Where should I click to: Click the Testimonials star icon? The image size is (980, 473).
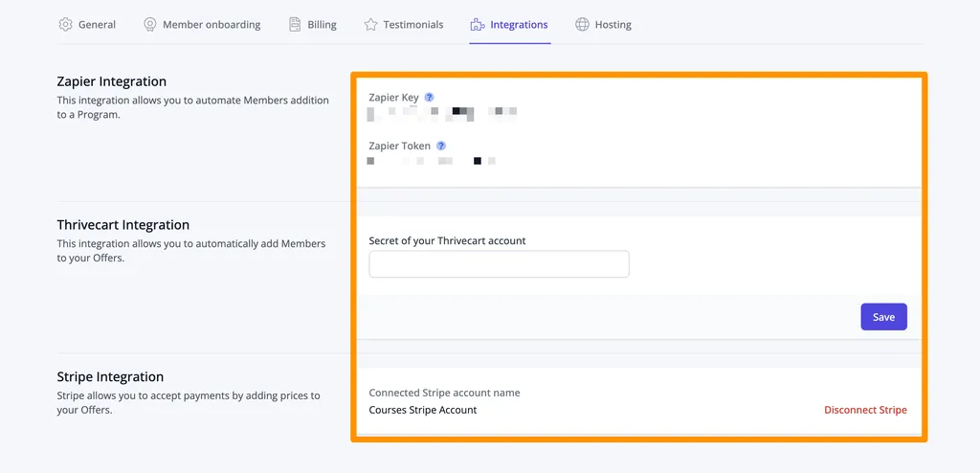click(370, 24)
